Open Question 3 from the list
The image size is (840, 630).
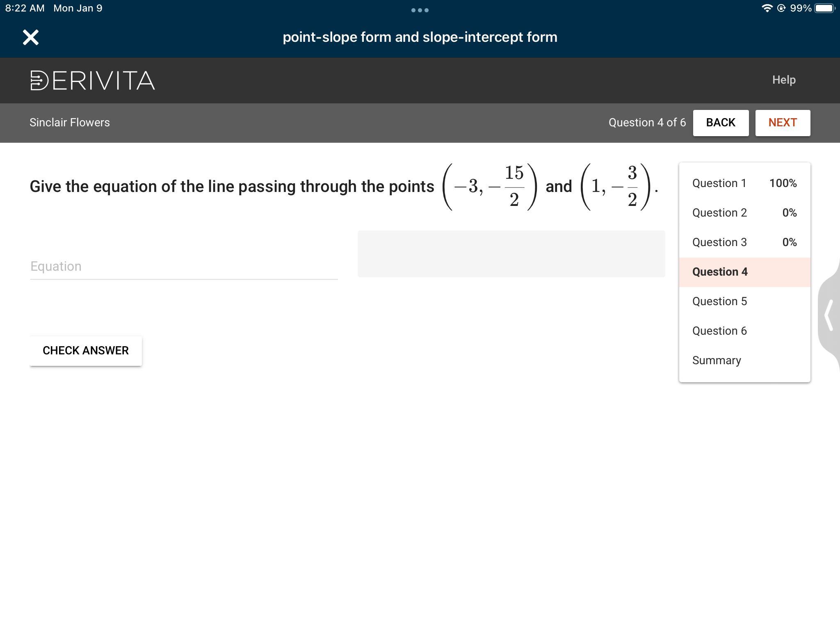[x=719, y=242]
